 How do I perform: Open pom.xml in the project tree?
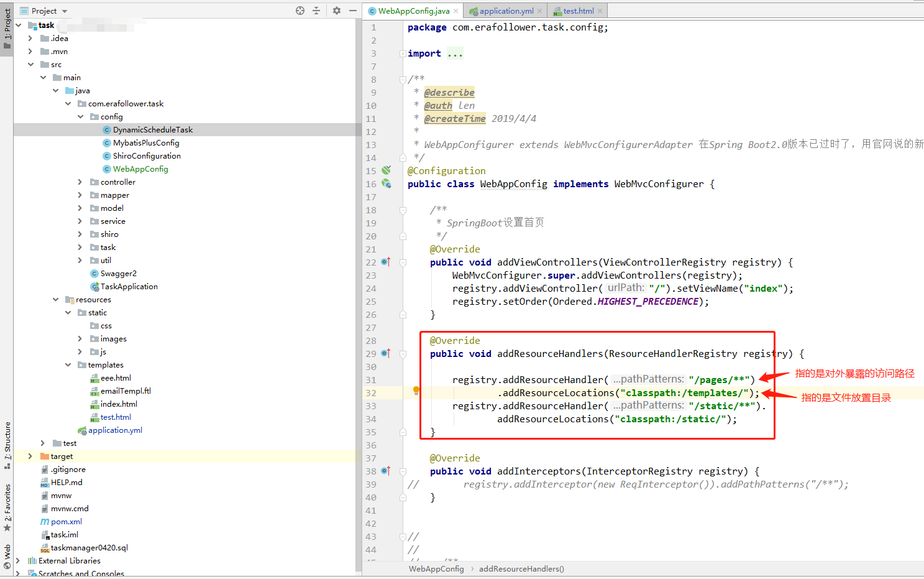coord(66,522)
